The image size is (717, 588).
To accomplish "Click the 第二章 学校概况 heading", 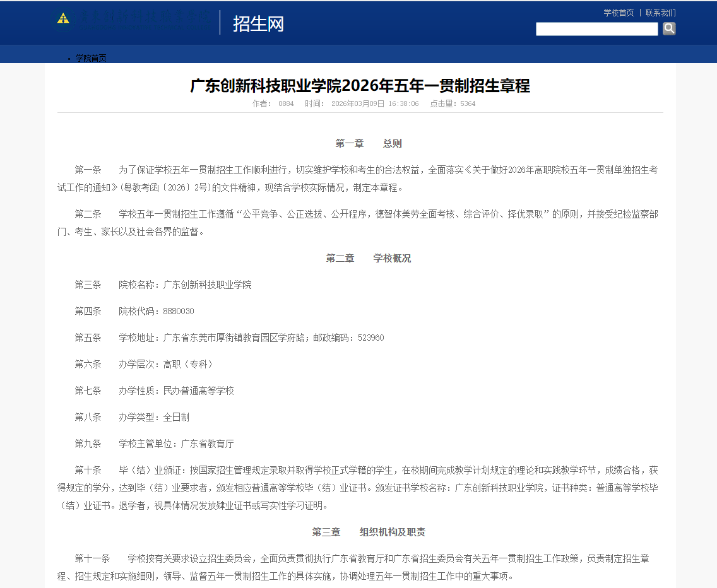I will pyautogui.click(x=369, y=258).
